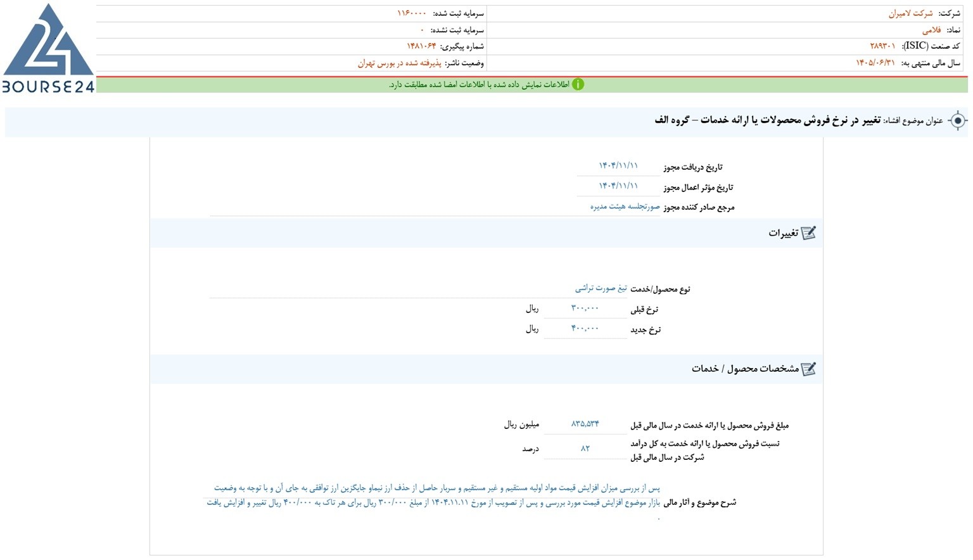
Task: Click registered capital value ۱۱۶۰۰۰۰
Action: pyautogui.click(x=412, y=13)
